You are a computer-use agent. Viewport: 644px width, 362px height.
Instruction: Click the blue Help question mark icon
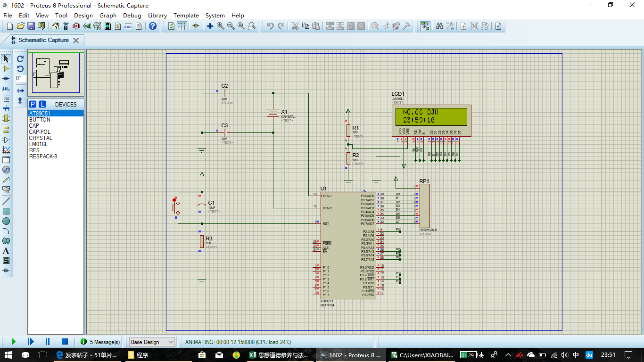pyautogui.click(x=153, y=26)
